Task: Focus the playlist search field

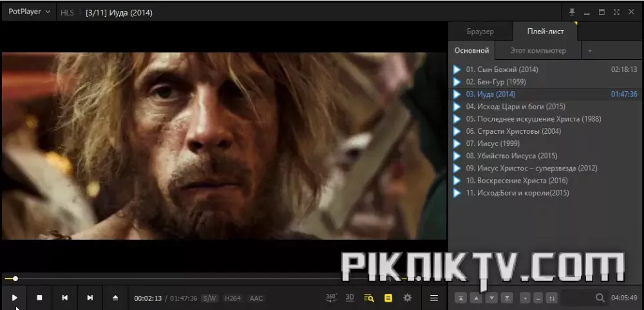Action: pyautogui.click(x=578, y=298)
